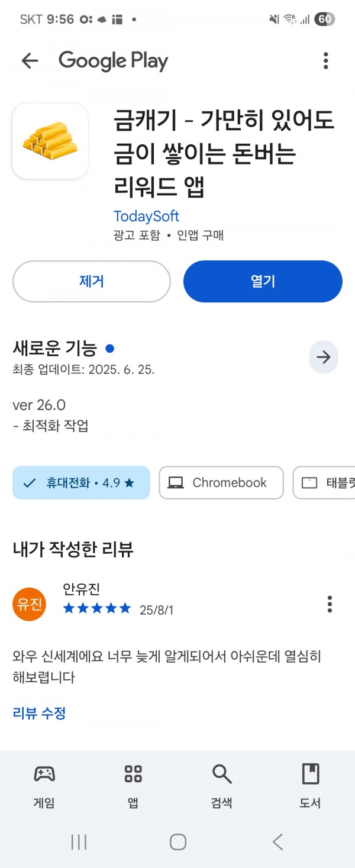355x868 pixels.
Task: Open the TodaySoft developer page
Action: click(x=146, y=216)
